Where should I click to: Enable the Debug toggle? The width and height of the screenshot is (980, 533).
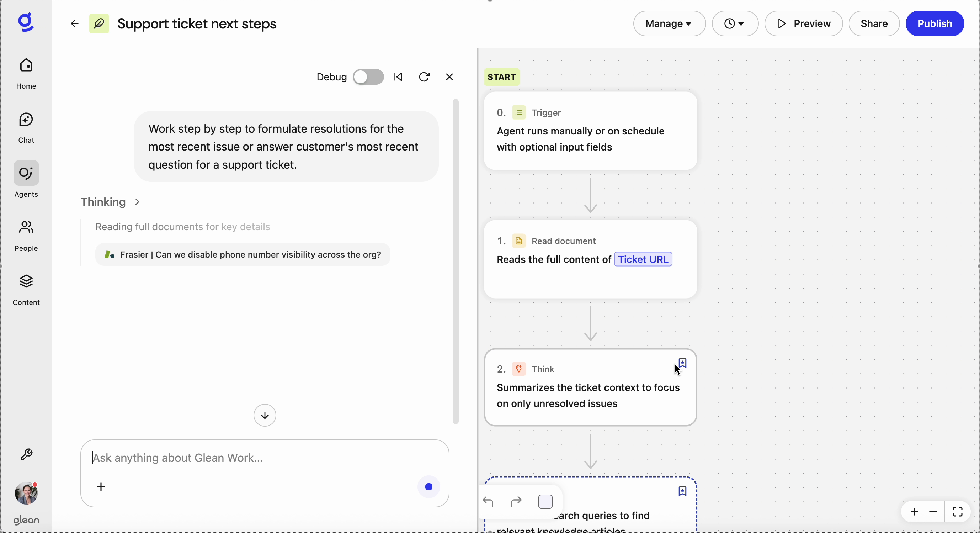[368, 76]
